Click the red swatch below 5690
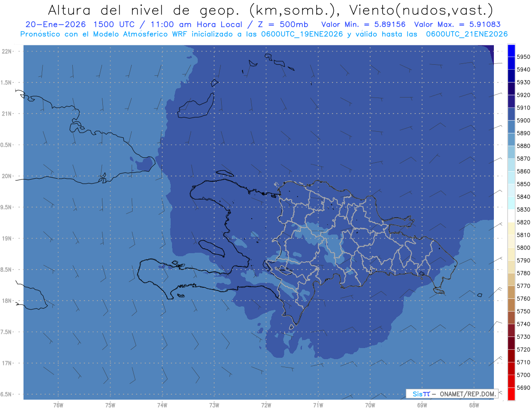532x411 pixels. (x=511, y=394)
